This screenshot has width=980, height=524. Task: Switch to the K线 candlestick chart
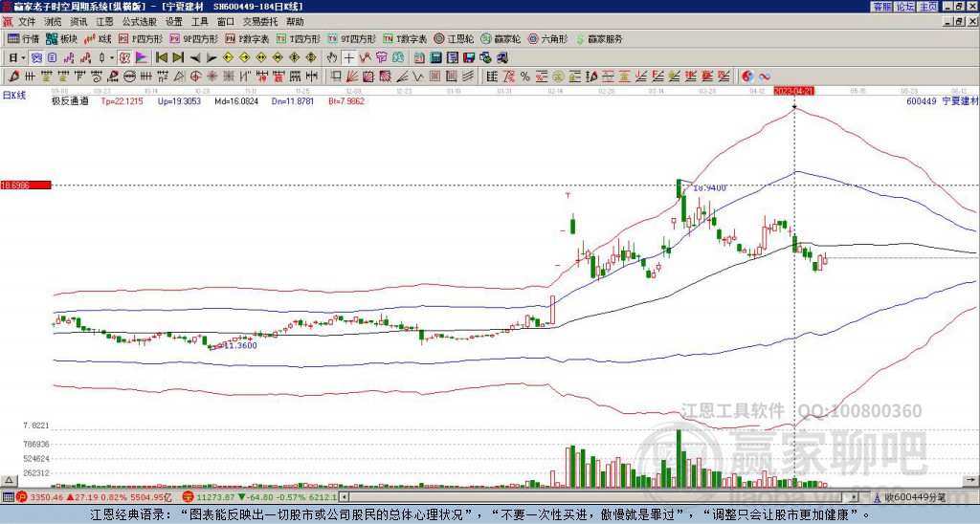(98, 38)
